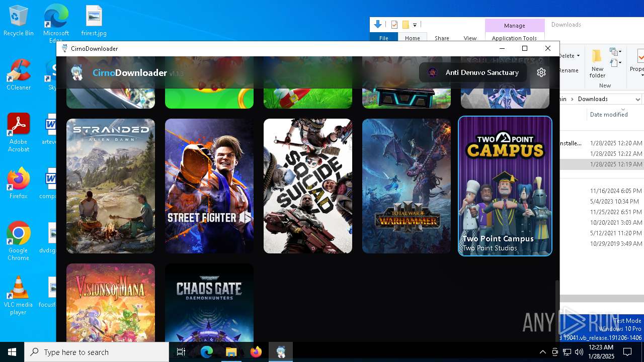Open Task View from the taskbar
The image size is (644, 362).
tap(181, 352)
